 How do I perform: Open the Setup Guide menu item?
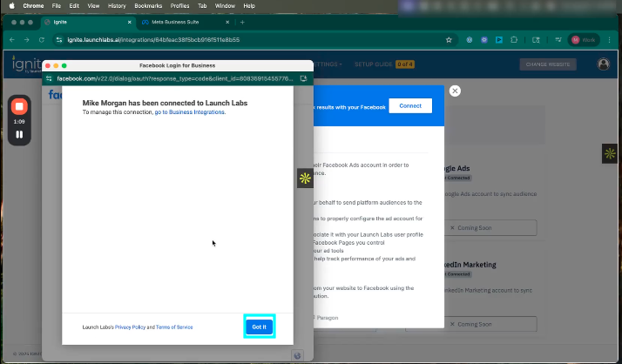(x=371, y=64)
